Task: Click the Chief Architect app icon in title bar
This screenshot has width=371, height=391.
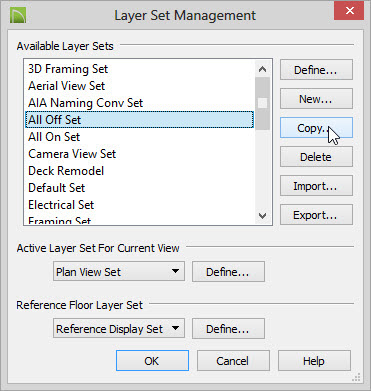Action: click(x=18, y=15)
